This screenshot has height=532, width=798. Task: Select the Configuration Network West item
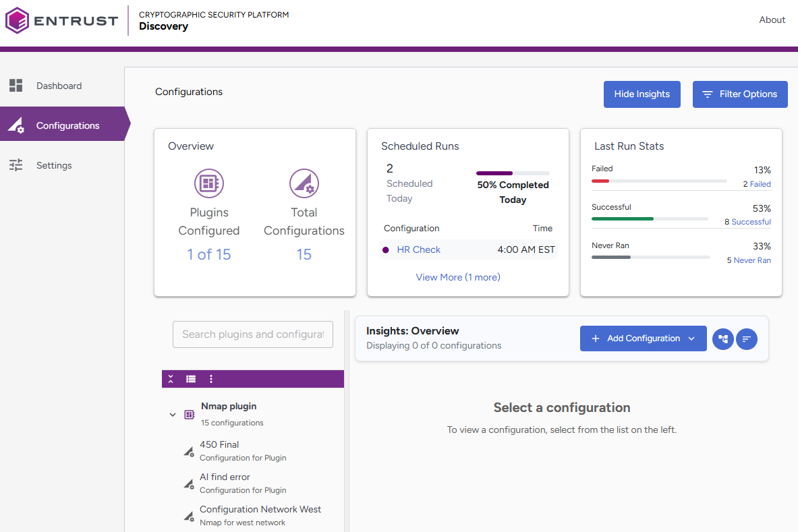tap(260, 510)
